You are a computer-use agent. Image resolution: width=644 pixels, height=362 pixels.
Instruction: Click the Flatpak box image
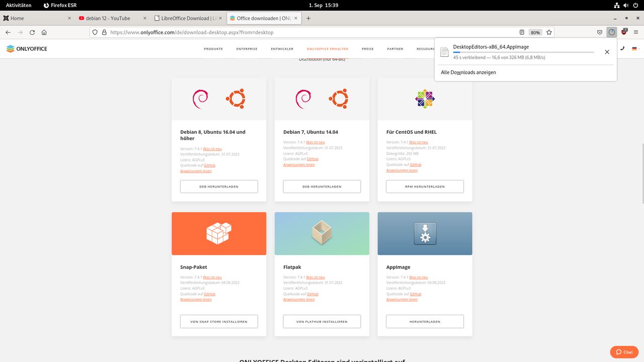[x=322, y=233]
